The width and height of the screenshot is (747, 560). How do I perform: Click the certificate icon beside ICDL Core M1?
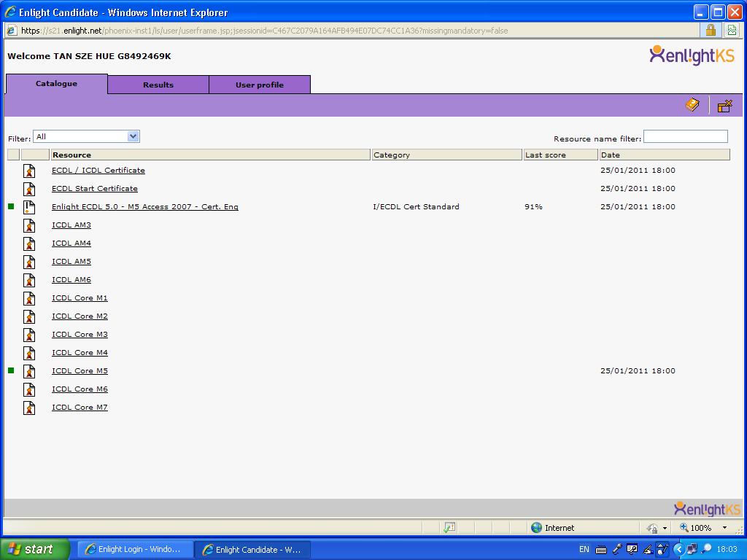coord(29,298)
